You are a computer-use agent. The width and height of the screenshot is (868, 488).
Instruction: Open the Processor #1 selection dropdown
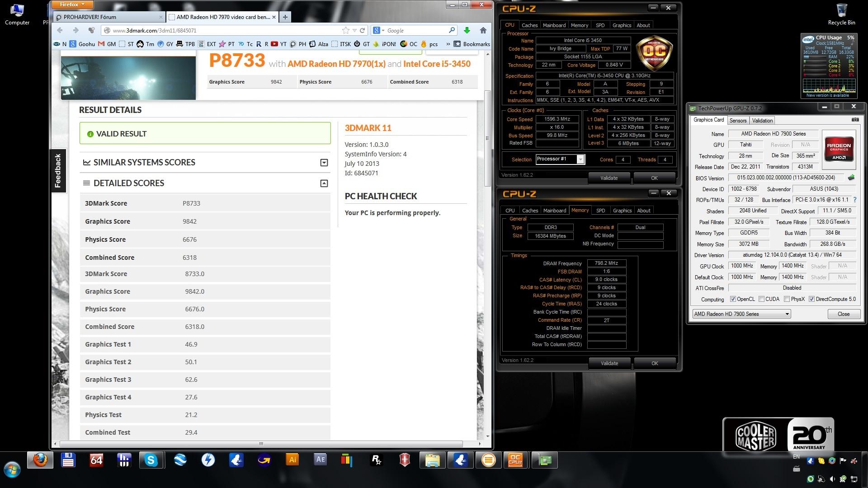[580, 159]
